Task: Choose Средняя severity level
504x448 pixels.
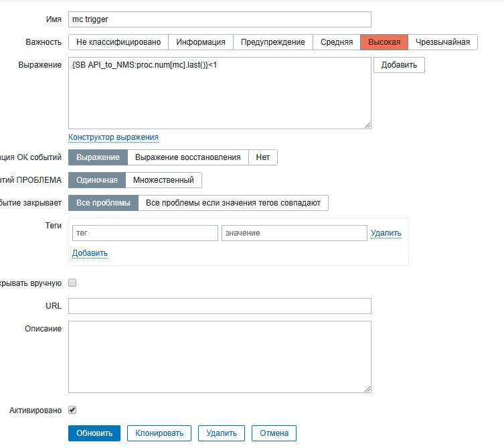Action: tap(336, 42)
